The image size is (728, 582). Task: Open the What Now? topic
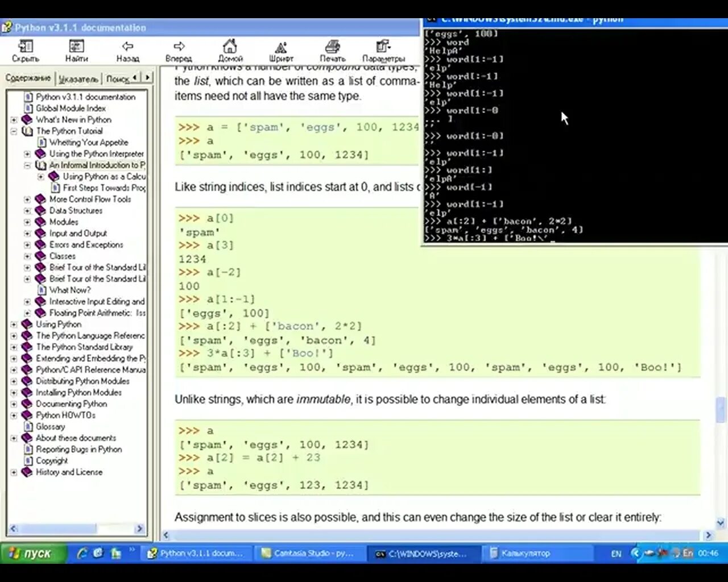[x=70, y=290]
